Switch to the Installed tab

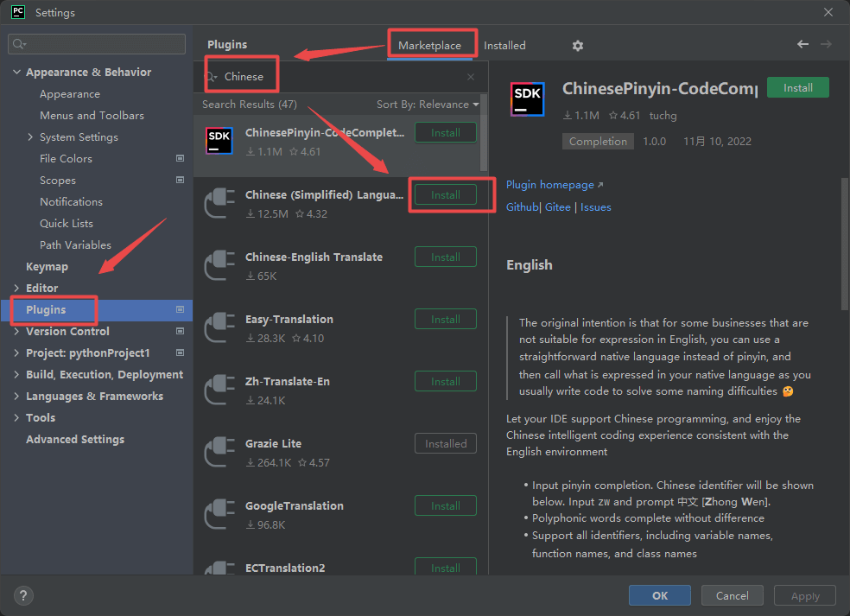pos(504,46)
